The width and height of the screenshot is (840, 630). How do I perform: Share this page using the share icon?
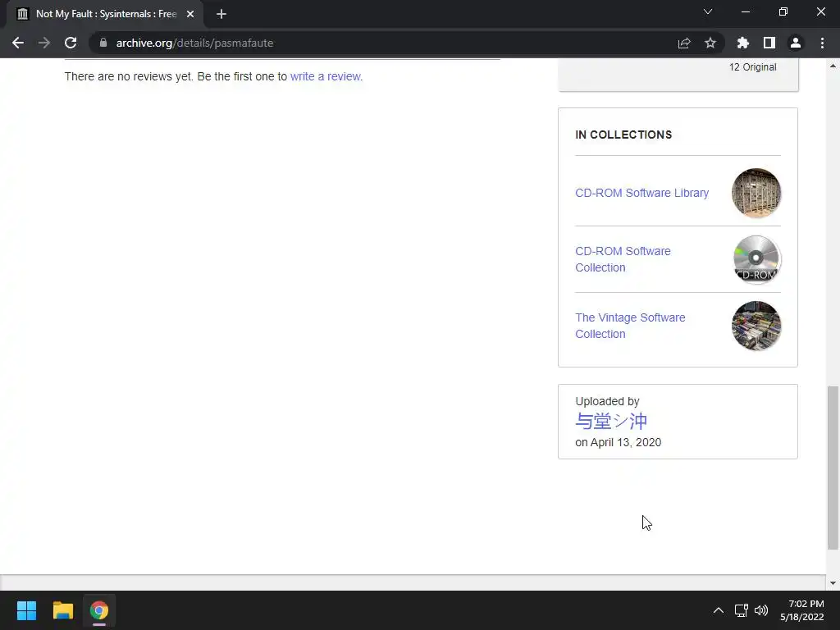(x=684, y=43)
